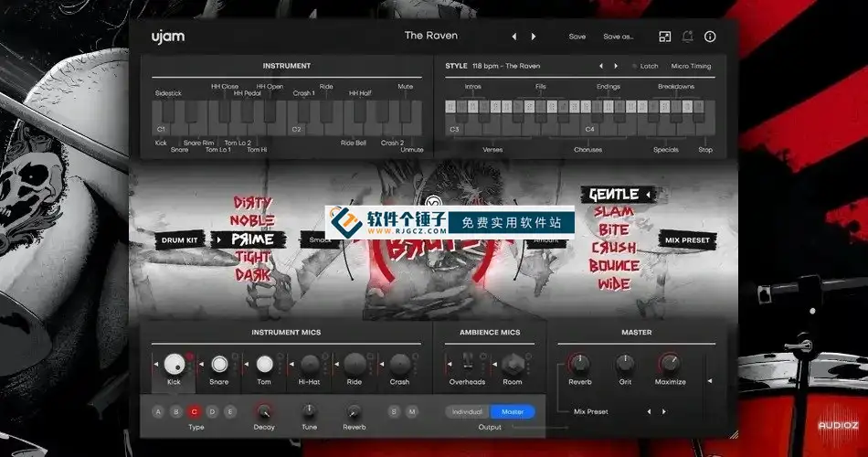Image resolution: width=868 pixels, height=457 pixels.
Task: Choose the NOBLE drum kit
Action: pyautogui.click(x=252, y=220)
